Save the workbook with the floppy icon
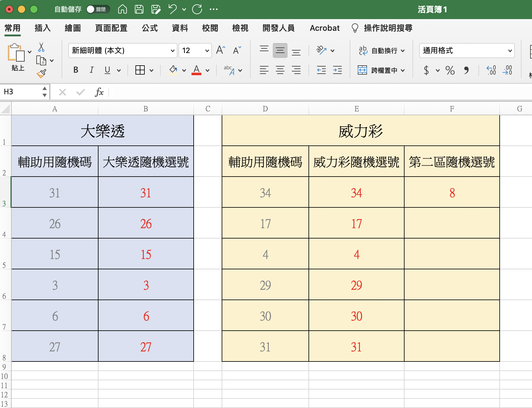 point(139,9)
